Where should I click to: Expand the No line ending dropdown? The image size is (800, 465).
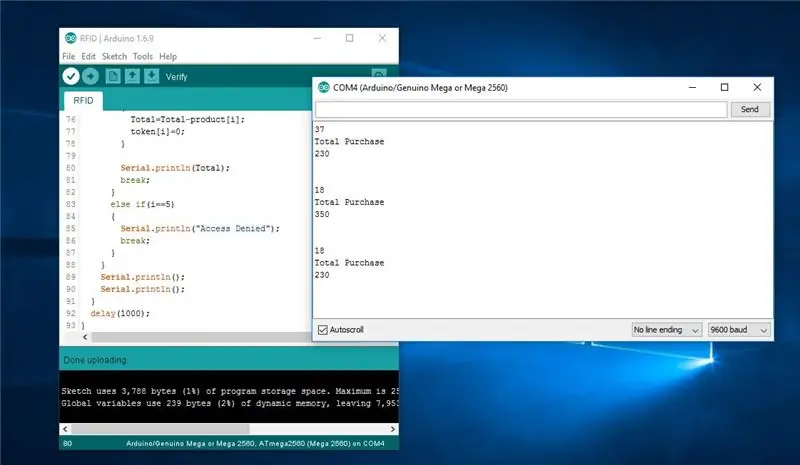pyautogui.click(x=666, y=330)
